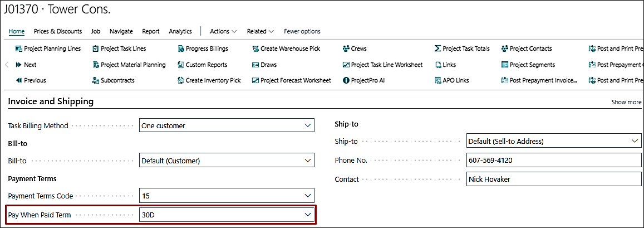Screen dimensions: 644x228
Task: Click Show more link
Action: [x=626, y=102]
